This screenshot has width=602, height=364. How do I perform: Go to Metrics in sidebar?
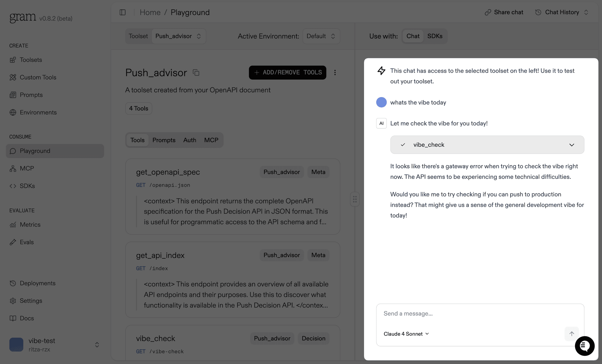(30, 225)
